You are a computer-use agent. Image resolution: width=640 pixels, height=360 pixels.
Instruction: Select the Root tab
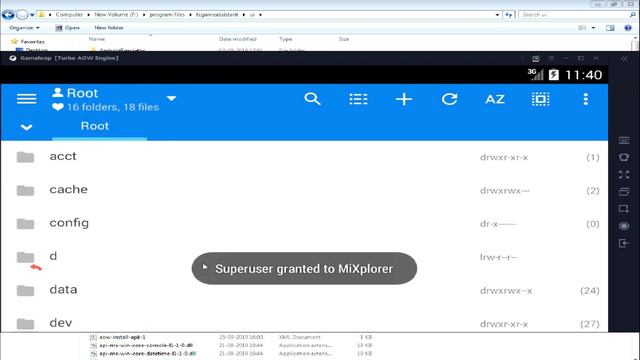[x=95, y=126]
